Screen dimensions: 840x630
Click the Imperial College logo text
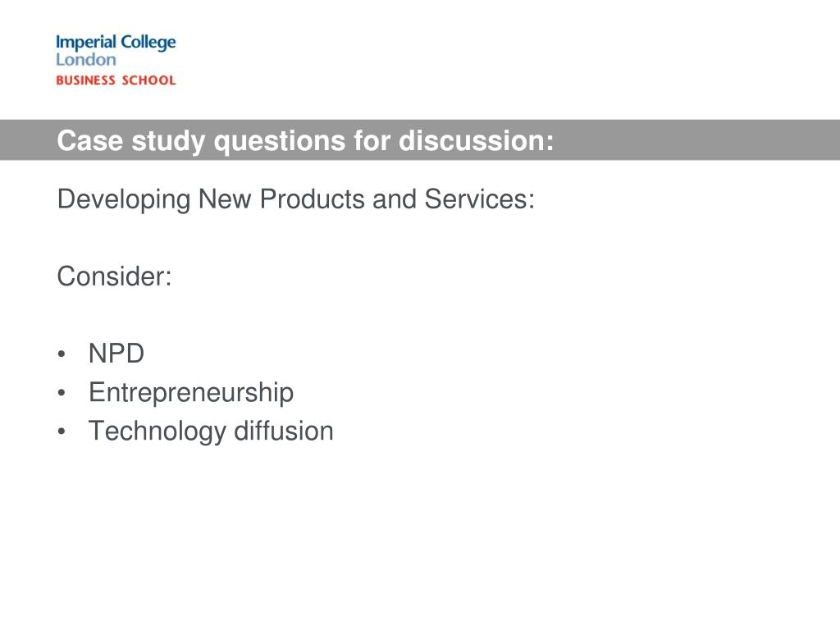[x=116, y=43]
